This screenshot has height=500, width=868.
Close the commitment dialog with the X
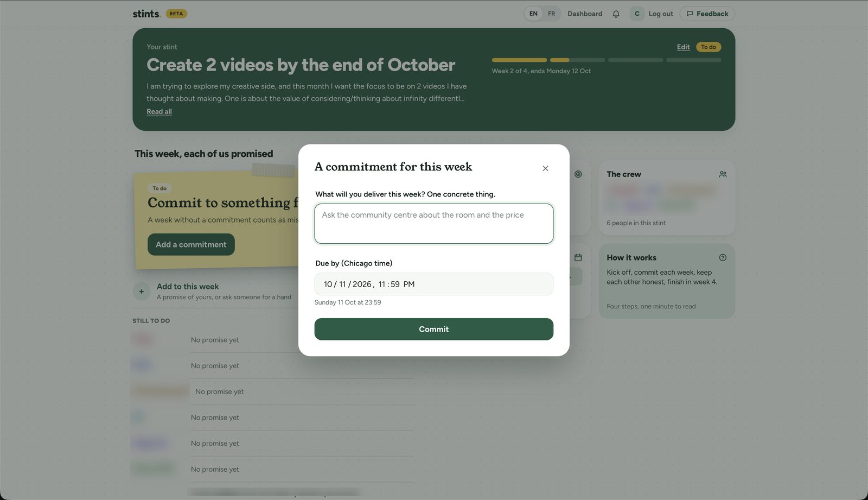[545, 168]
